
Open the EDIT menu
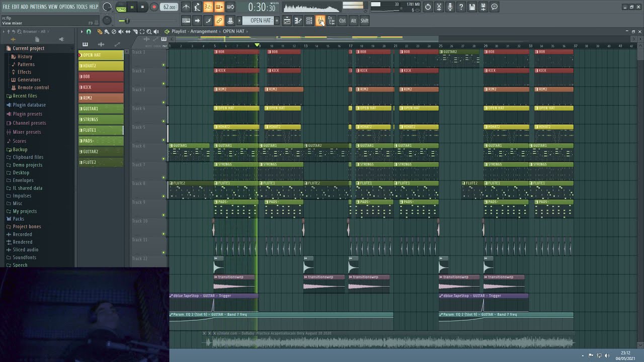[x=15, y=7]
